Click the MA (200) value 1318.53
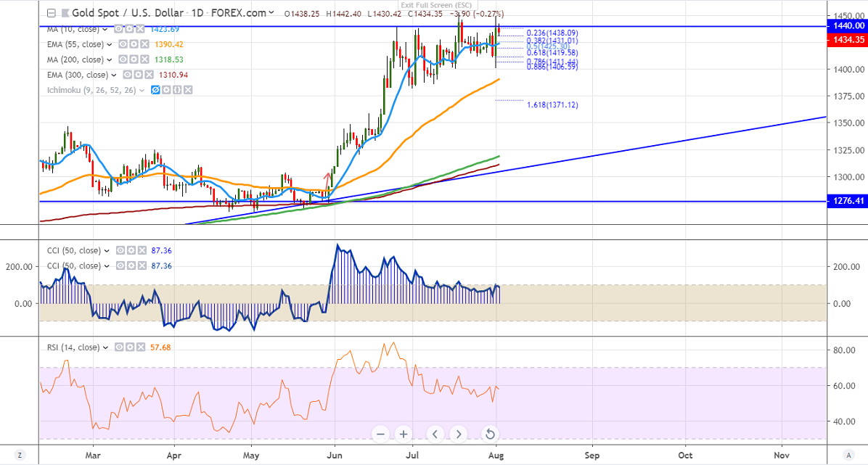Image resolution: width=868 pixels, height=465 pixels. click(x=171, y=59)
